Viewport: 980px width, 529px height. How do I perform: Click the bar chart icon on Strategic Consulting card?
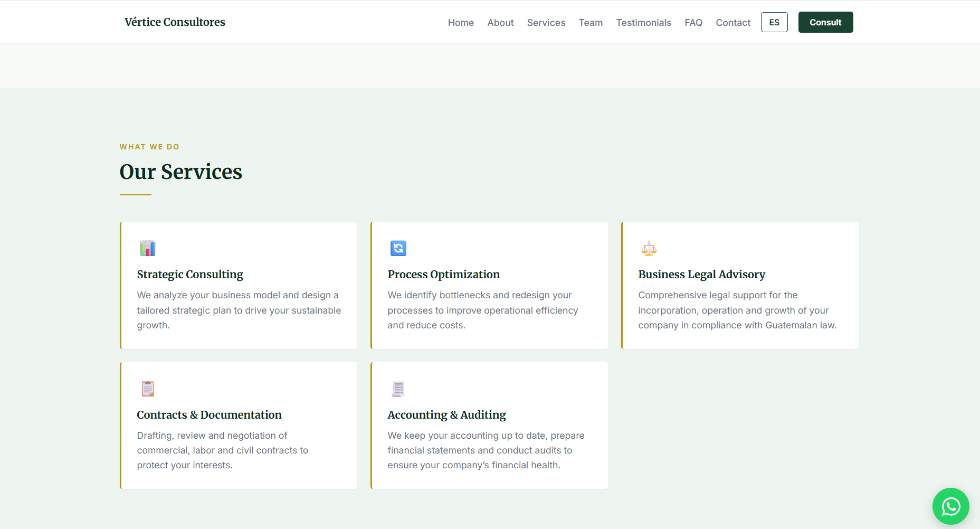(147, 248)
